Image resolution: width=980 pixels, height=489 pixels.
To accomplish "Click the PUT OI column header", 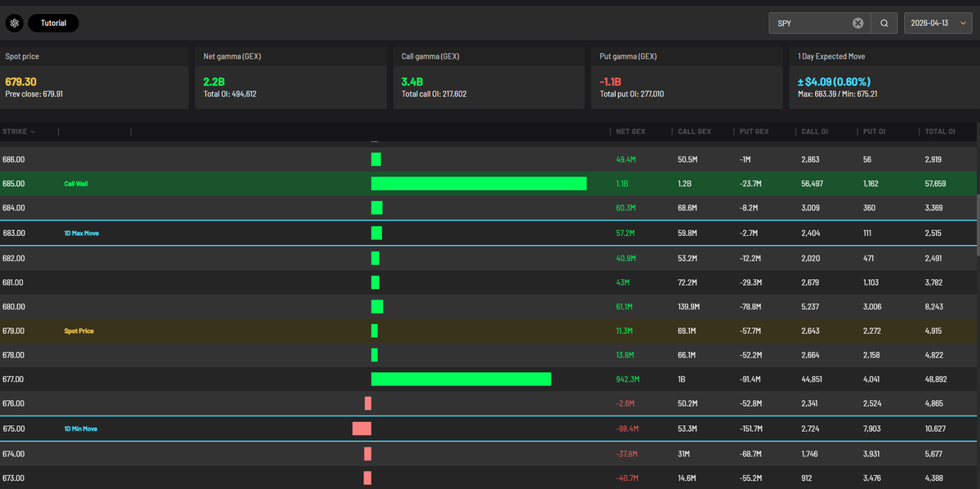I will point(875,131).
